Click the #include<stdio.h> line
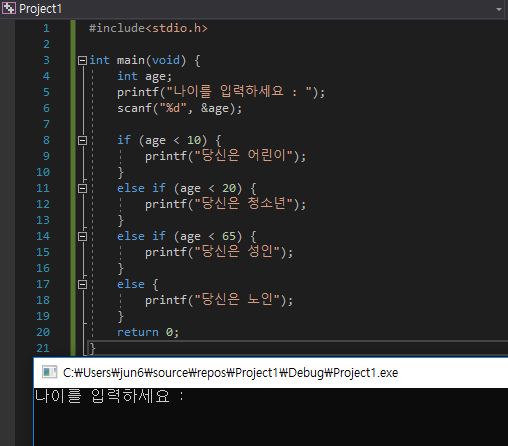Image resolution: width=508 pixels, height=446 pixels. [148, 28]
